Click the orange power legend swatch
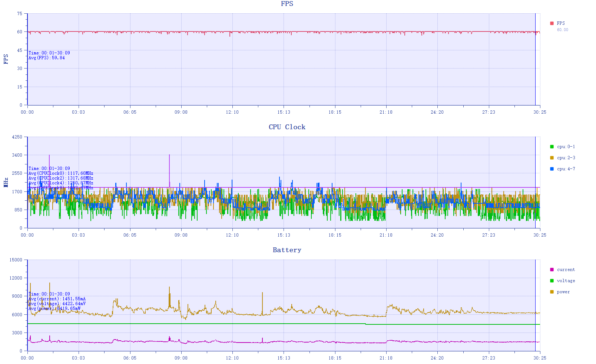 (552, 292)
